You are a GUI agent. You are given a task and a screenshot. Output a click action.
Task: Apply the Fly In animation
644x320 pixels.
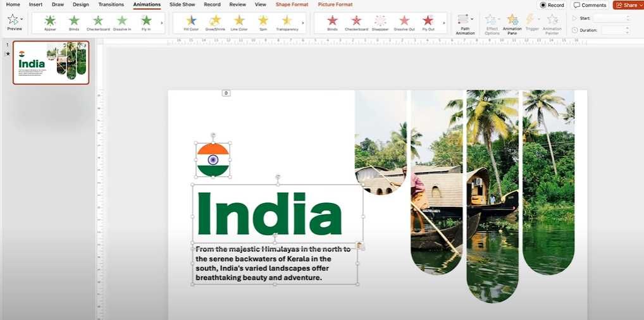click(146, 23)
